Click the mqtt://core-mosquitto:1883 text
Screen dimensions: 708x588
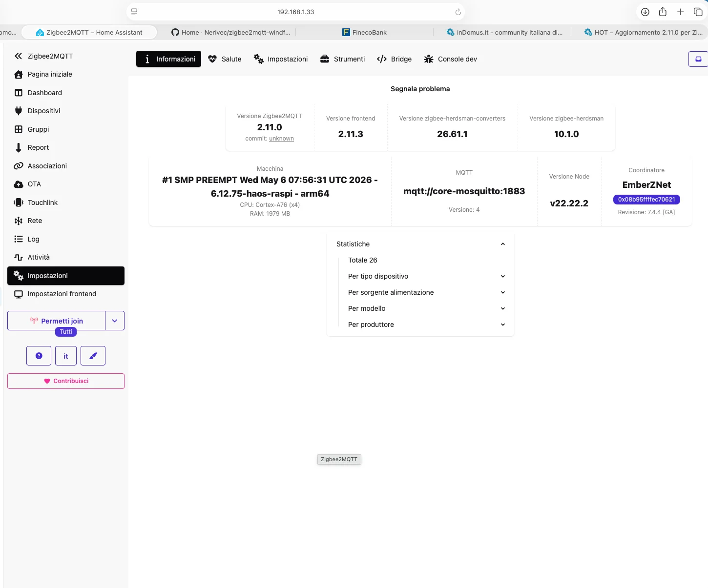tap(464, 191)
